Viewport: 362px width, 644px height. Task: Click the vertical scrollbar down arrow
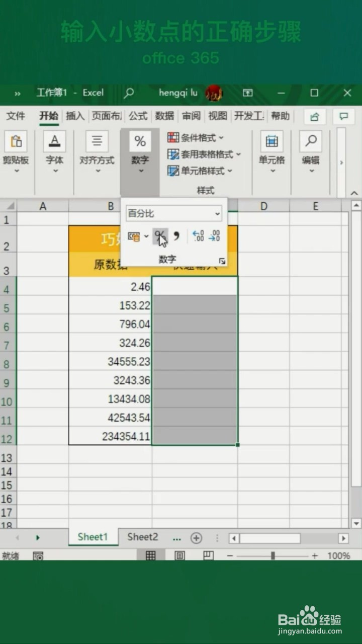(x=356, y=524)
